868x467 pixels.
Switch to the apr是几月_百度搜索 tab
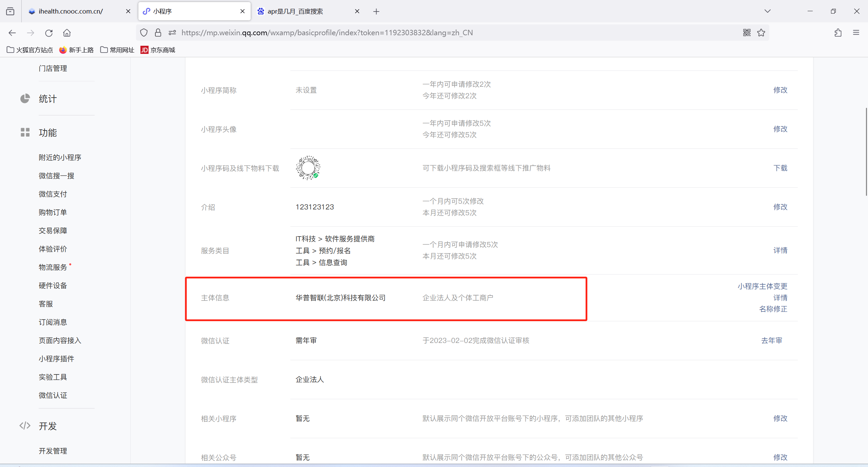pos(295,11)
